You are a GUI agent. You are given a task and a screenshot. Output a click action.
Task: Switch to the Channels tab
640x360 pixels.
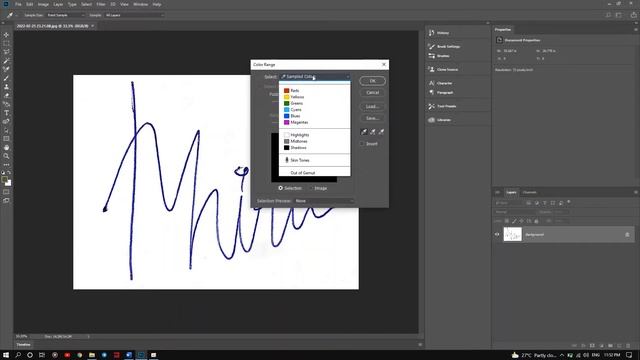pyautogui.click(x=529, y=192)
